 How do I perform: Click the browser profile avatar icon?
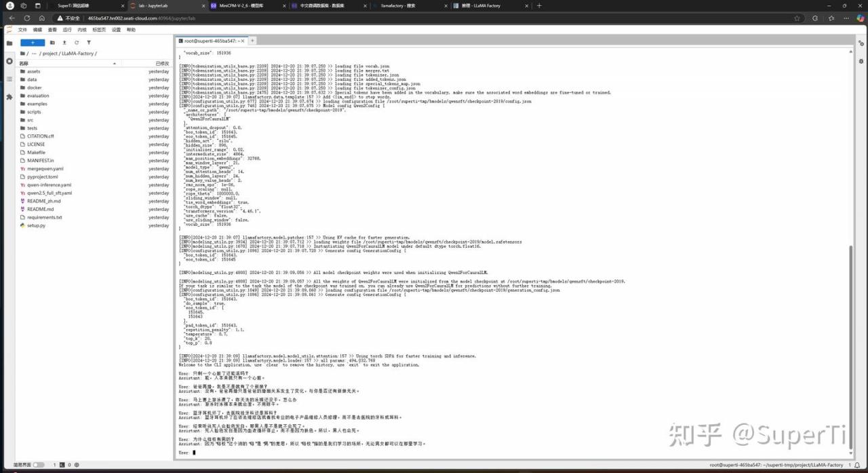pyautogui.click(x=9, y=5)
